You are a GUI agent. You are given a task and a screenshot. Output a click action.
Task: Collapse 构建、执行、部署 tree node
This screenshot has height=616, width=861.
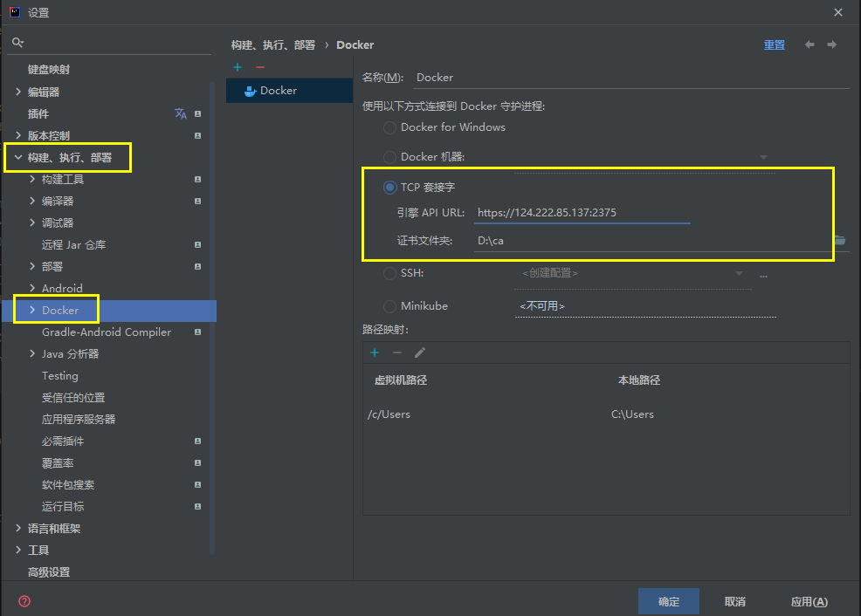pyautogui.click(x=18, y=157)
